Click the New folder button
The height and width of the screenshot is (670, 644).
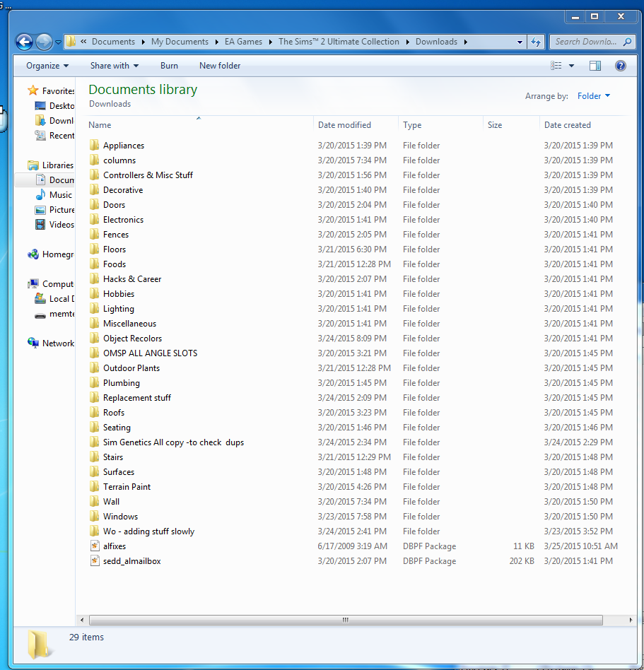point(220,66)
